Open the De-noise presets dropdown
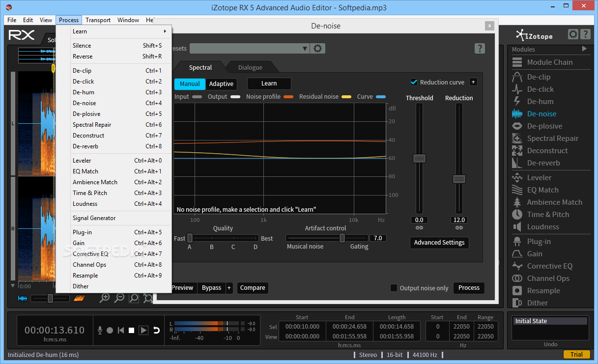598x364 pixels. tap(250, 49)
